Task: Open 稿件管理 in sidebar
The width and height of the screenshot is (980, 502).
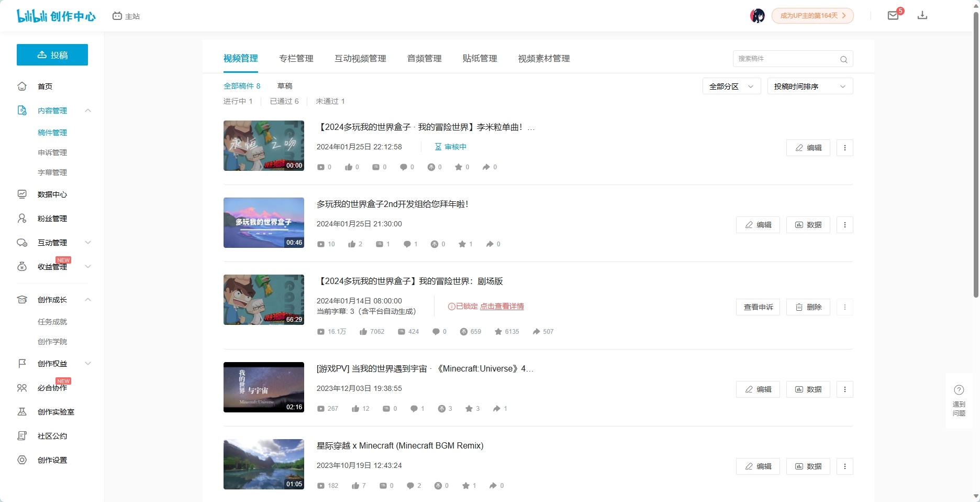Action: click(52, 133)
